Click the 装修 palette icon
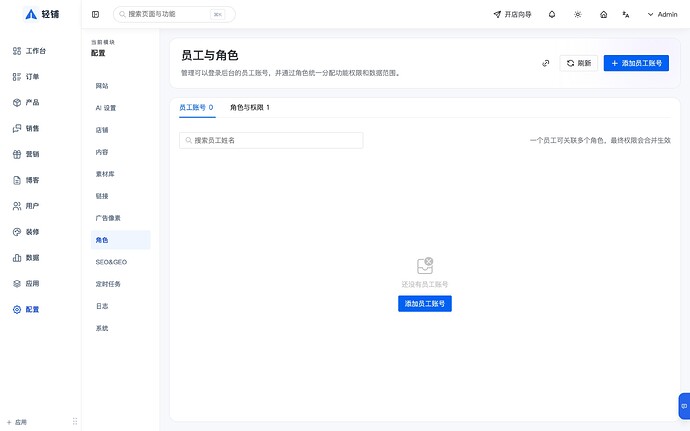Image resolution: width=690 pixels, height=431 pixels. tap(17, 232)
